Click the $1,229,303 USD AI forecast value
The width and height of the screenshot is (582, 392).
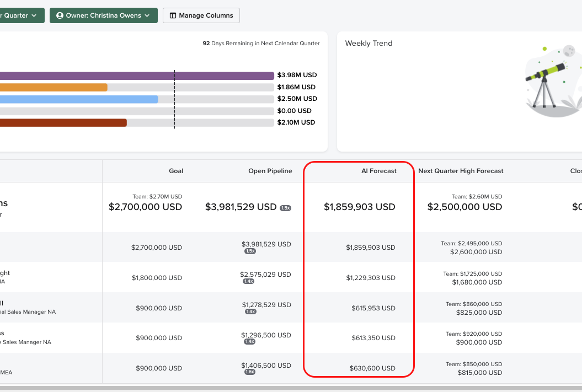coord(370,278)
